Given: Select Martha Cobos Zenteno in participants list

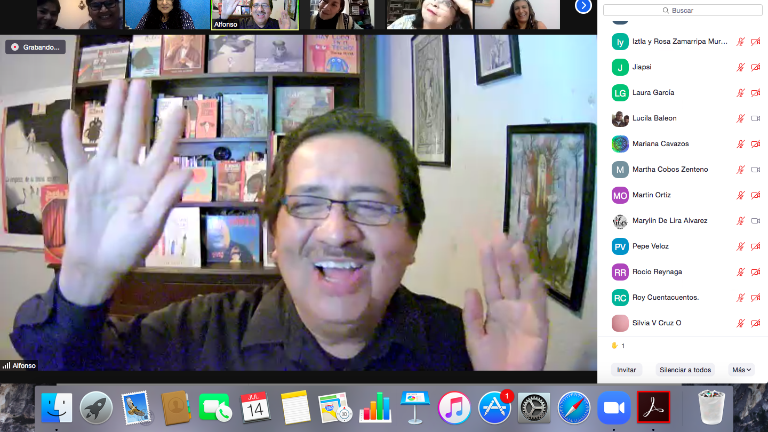Looking at the screenshot, I should pos(669,169).
